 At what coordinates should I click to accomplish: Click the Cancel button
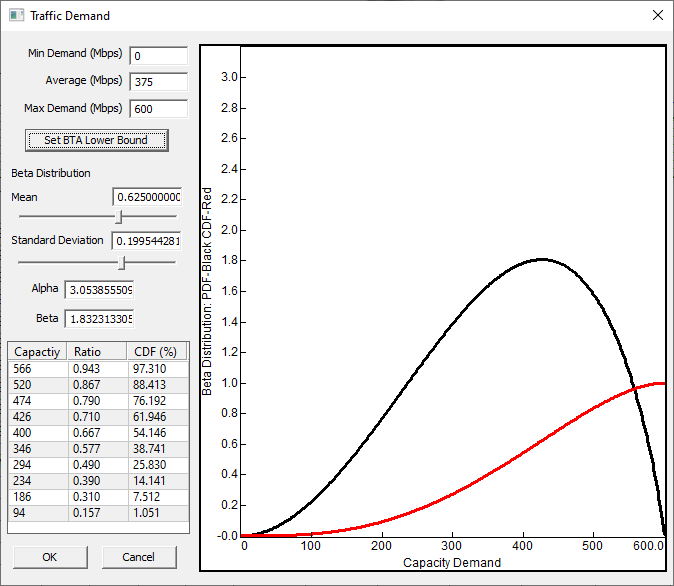tap(138, 557)
